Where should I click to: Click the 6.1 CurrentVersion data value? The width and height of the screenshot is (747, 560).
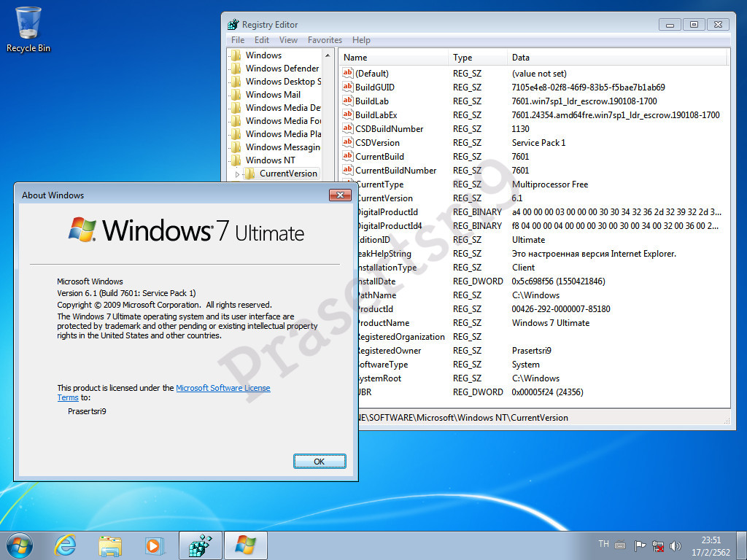[x=517, y=198]
